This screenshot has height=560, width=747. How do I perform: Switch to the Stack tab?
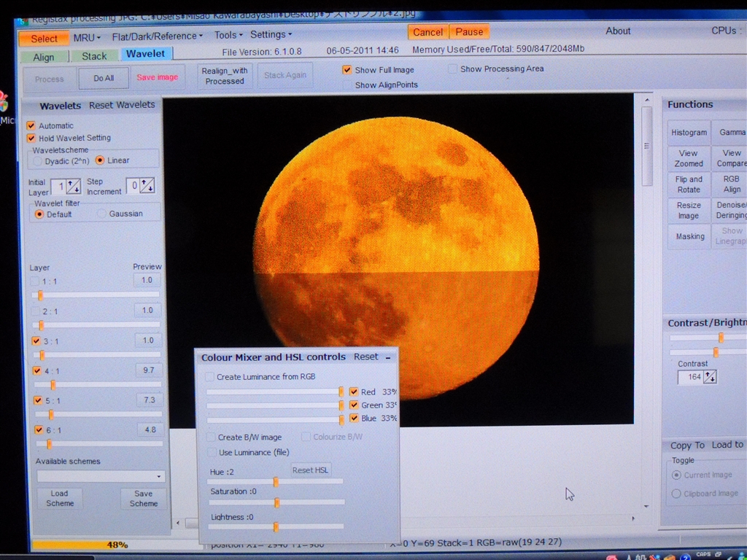click(x=94, y=56)
